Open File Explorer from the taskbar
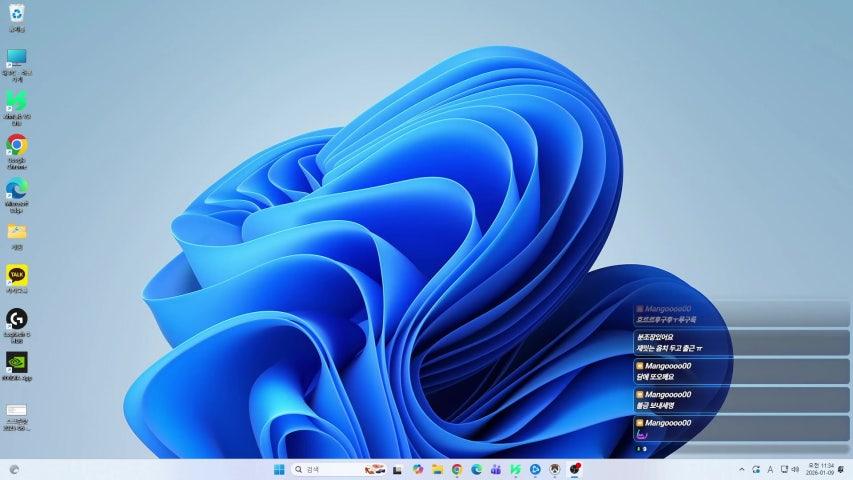853x480 pixels. 437,469
